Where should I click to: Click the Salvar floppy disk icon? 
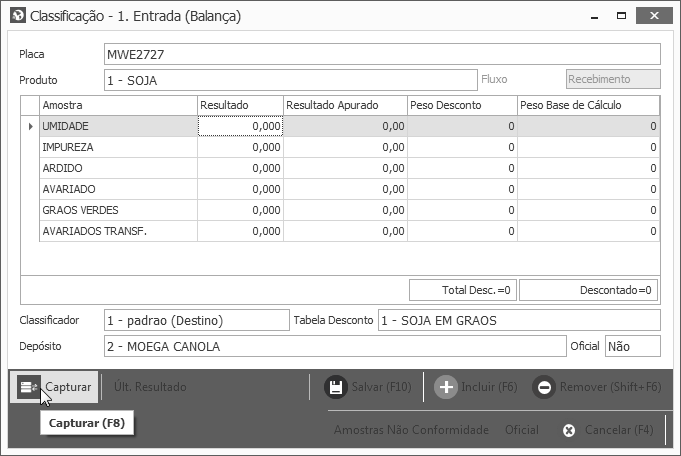coord(335,387)
